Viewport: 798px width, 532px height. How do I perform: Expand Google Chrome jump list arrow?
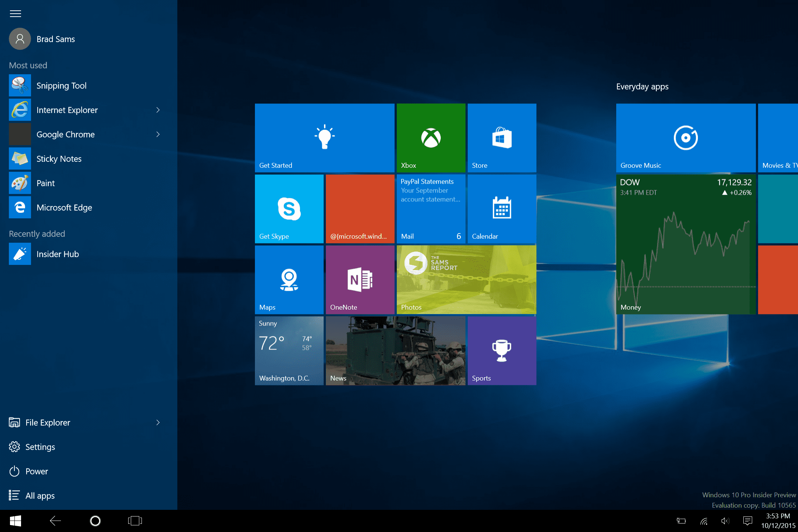(158, 134)
